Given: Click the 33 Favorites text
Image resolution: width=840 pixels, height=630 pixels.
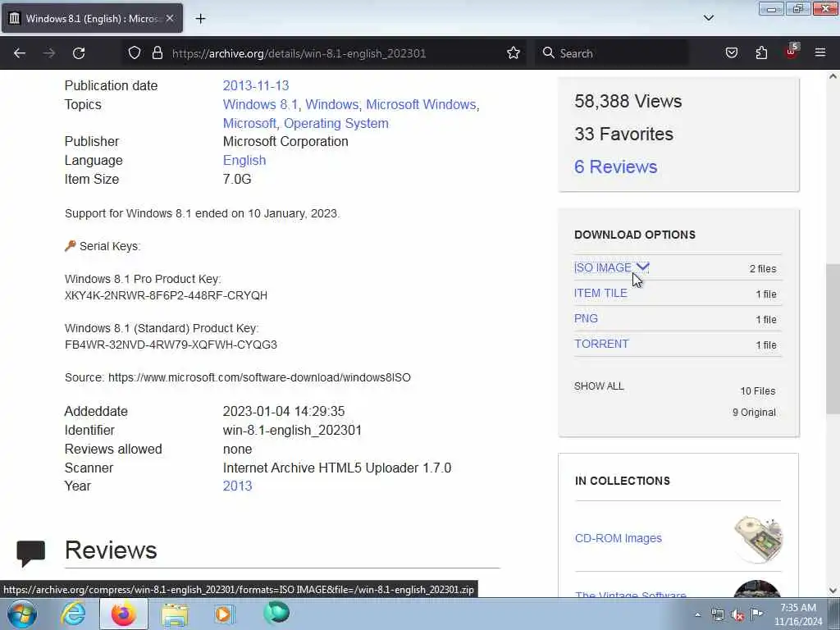Looking at the screenshot, I should click(623, 134).
